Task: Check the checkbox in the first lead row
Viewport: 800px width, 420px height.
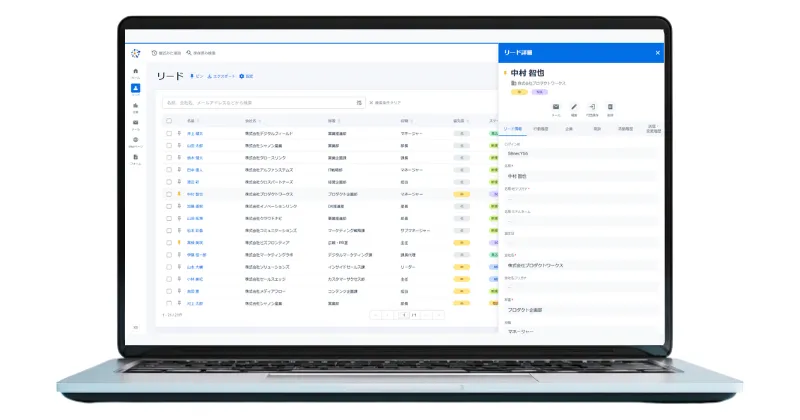Action: point(168,132)
